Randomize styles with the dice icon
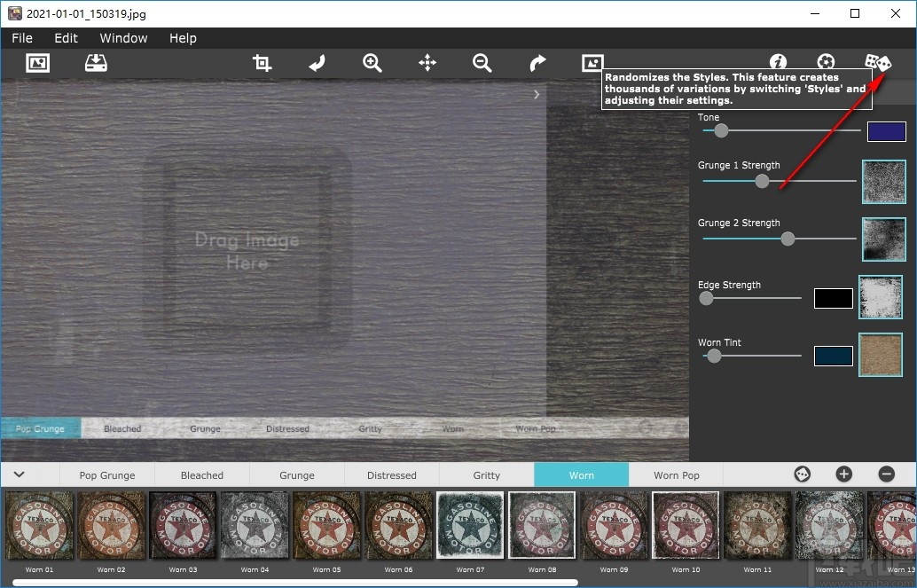 (878, 63)
